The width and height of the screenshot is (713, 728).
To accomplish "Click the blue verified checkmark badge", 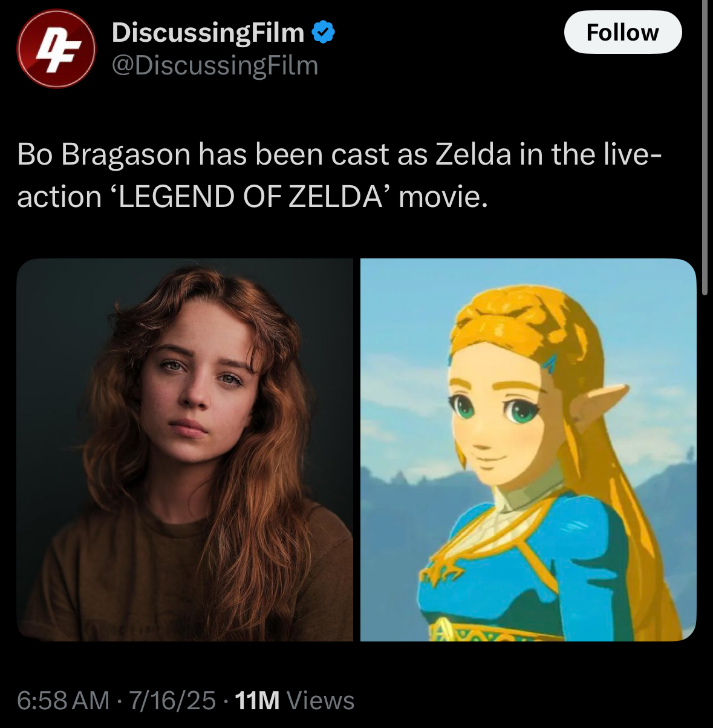I will 323,32.
